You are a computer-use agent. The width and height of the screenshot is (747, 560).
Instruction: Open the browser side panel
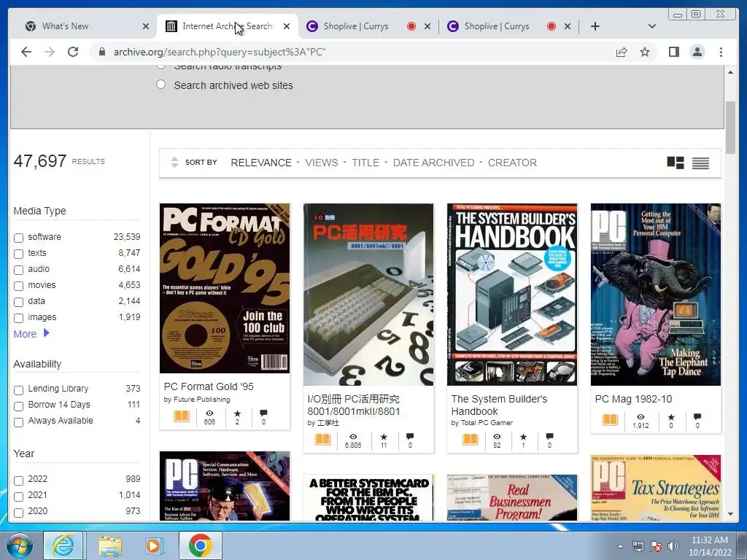point(673,52)
